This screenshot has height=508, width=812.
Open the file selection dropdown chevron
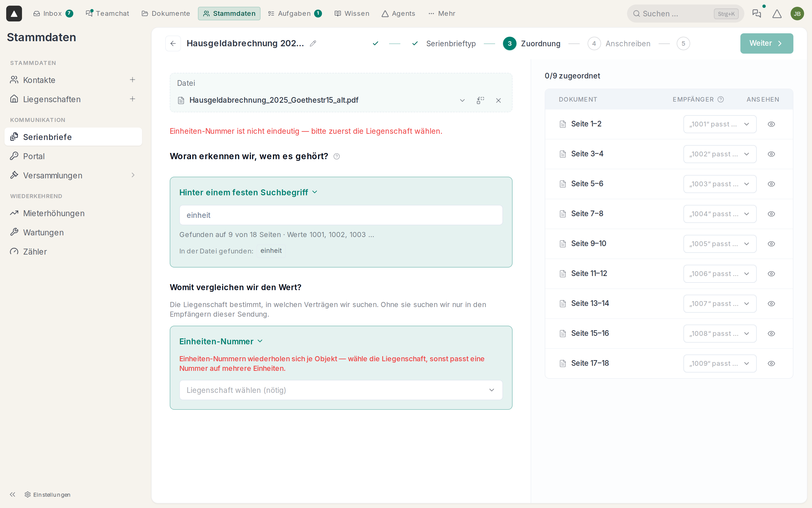[462, 100]
